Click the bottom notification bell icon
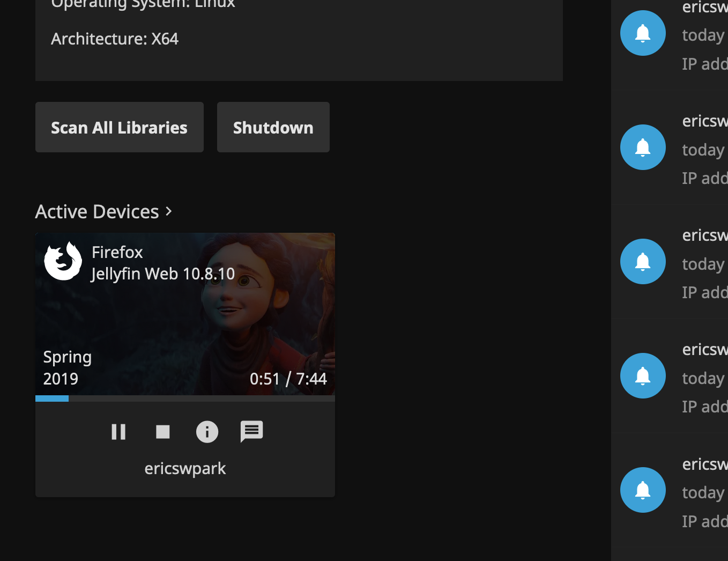Screen dimensions: 728x561 point(642,490)
